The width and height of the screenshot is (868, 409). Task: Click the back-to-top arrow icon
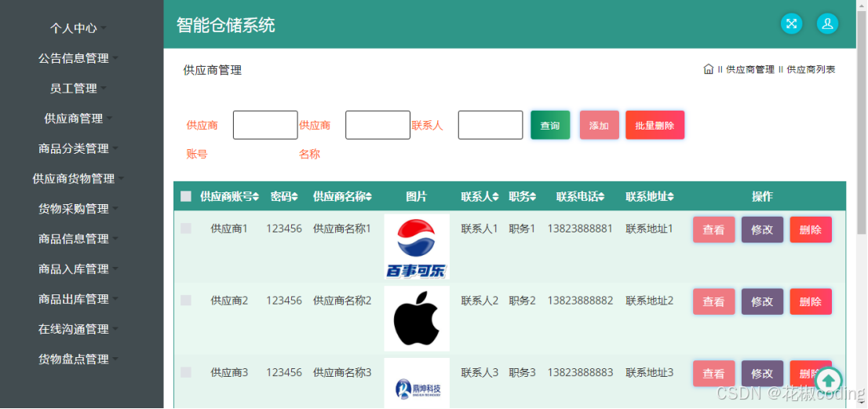click(829, 380)
